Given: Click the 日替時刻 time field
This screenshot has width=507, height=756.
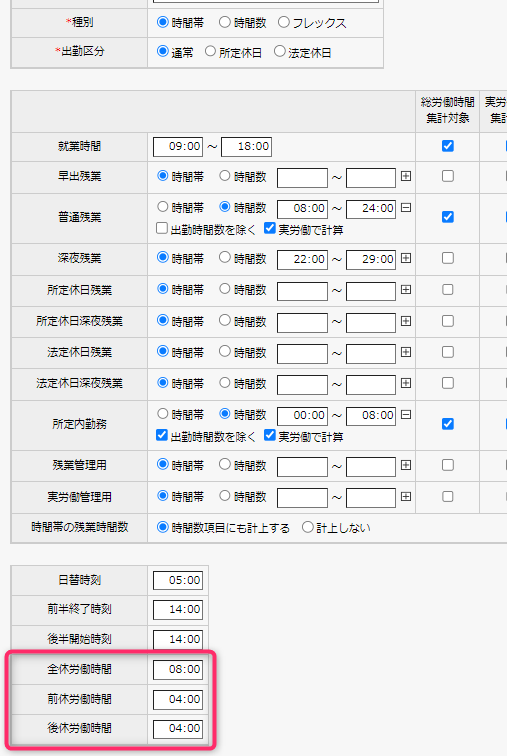Looking at the screenshot, I should point(178,580).
